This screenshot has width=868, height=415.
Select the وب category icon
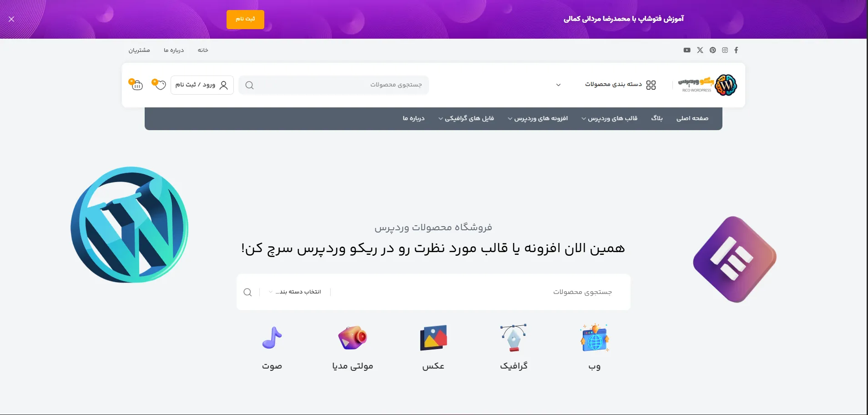pos(595,338)
